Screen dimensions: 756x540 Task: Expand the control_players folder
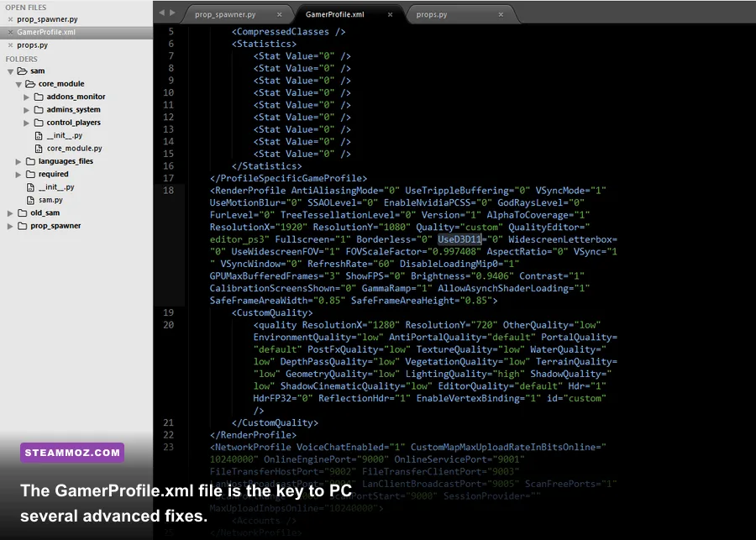click(x=27, y=123)
